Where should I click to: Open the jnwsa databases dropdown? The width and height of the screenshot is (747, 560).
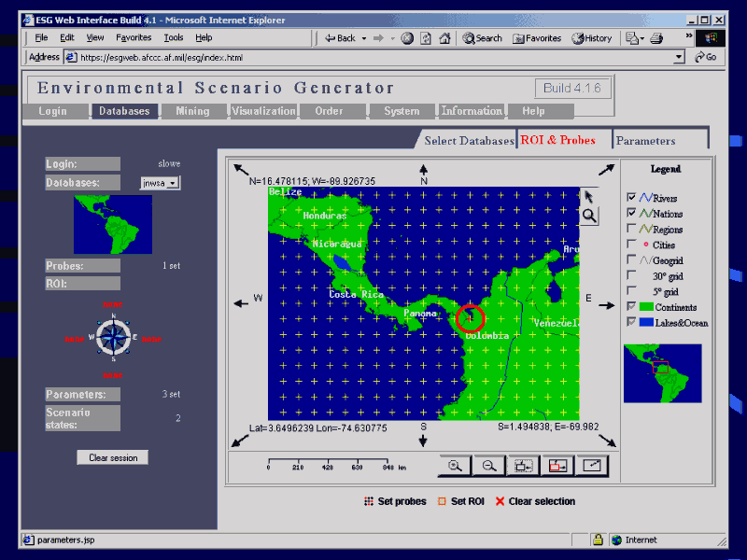point(173,184)
